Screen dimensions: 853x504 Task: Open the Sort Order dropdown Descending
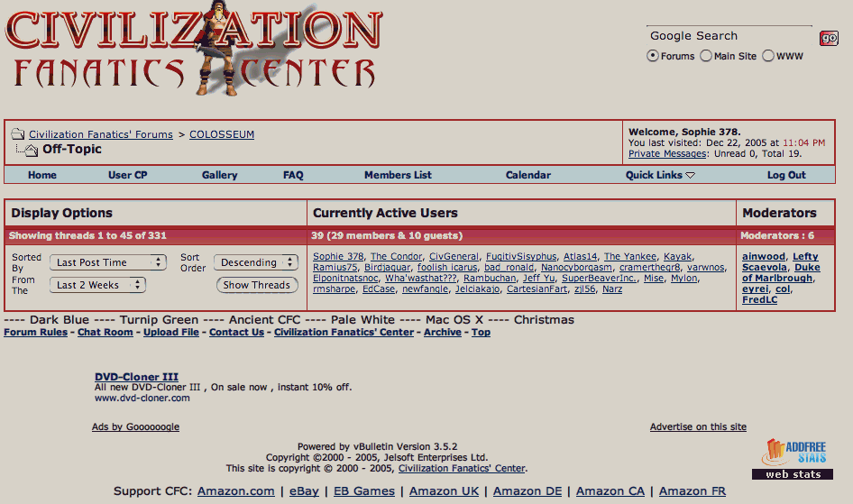[256, 262]
